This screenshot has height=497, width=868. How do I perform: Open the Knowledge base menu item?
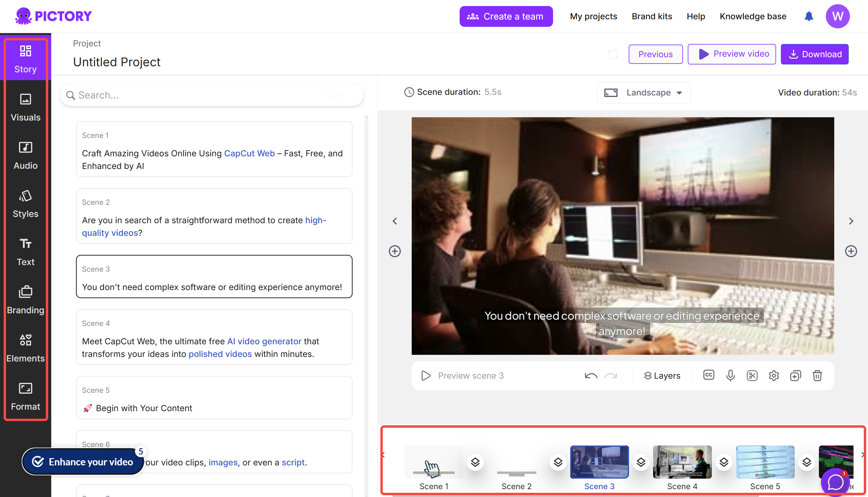(753, 16)
